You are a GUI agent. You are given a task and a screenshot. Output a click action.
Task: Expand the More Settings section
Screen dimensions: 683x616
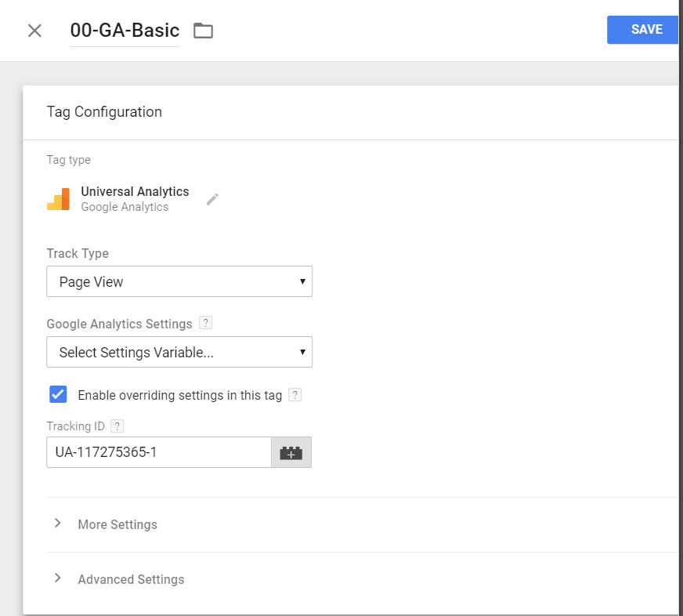117,524
